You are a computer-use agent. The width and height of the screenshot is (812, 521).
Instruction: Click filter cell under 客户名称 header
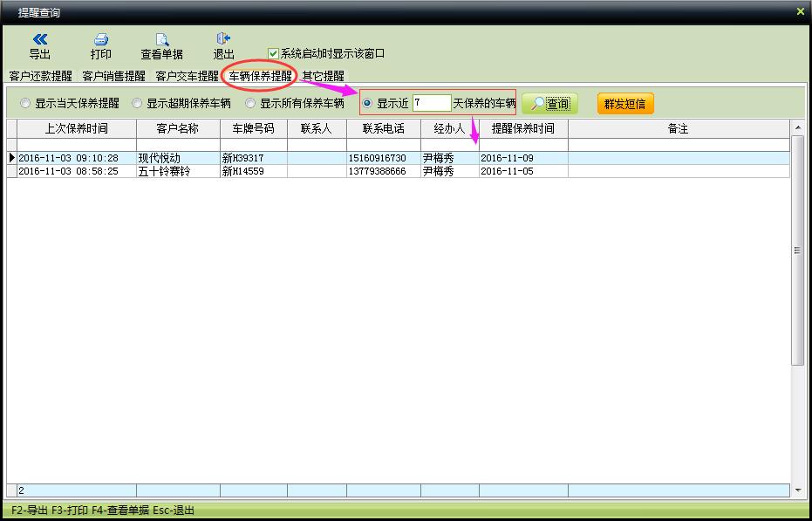[178, 145]
